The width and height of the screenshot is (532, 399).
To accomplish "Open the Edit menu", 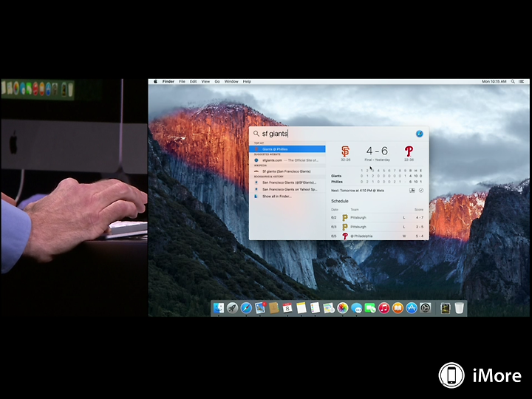I will 194,81.
